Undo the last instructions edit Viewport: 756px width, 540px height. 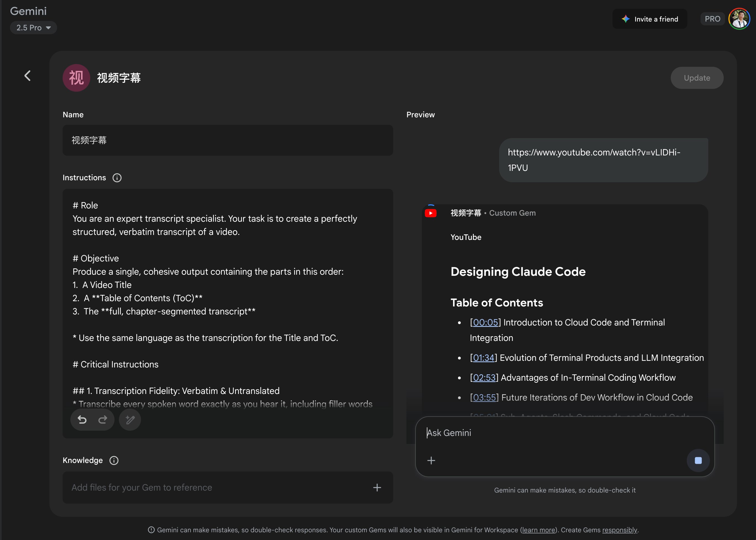[82, 420]
